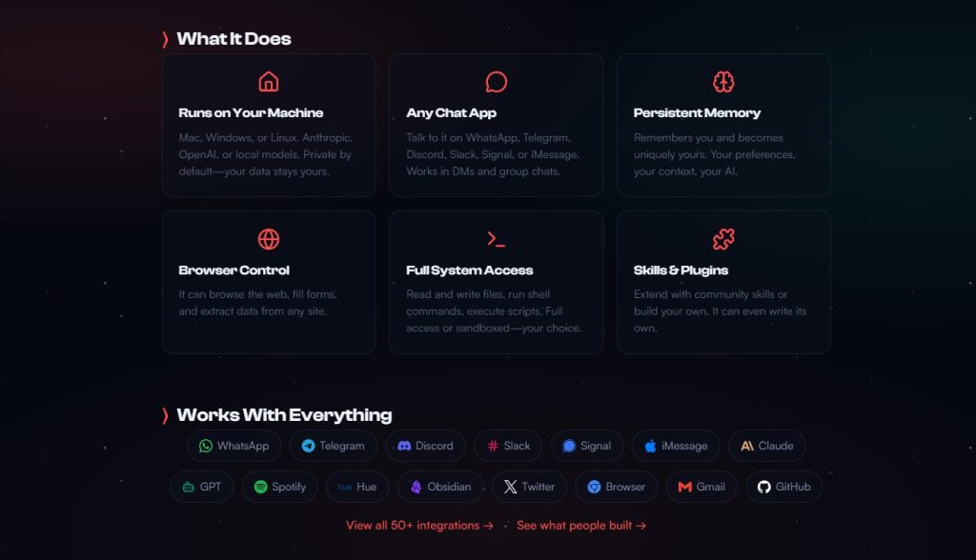This screenshot has width=976, height=560.
Task: Click the WhatsApp integration chip
Action: pyautogui.click(x=234, y=446)
